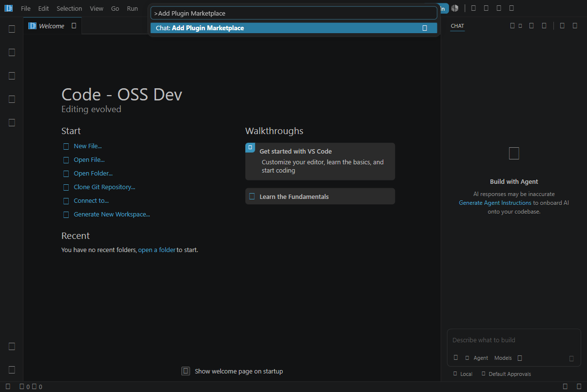Click the add context icon in chat input
This screenshot has height=392, width=587.
pos(456,357)
